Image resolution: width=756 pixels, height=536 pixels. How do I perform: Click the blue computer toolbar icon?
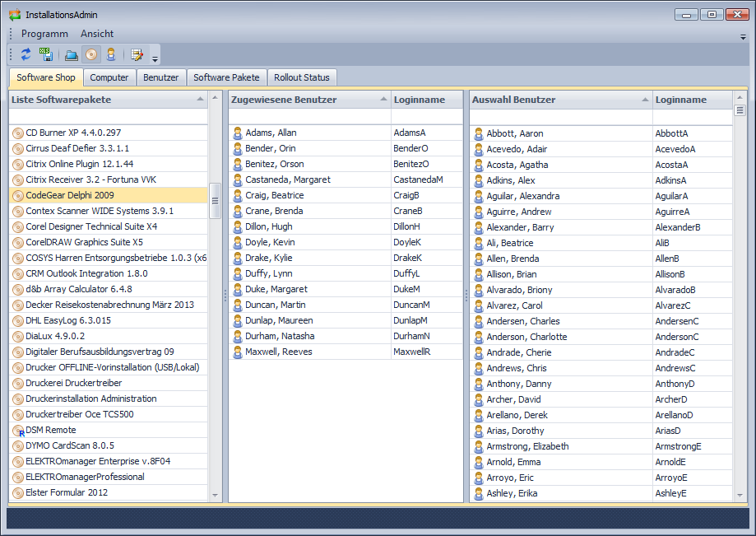point(71,55)
